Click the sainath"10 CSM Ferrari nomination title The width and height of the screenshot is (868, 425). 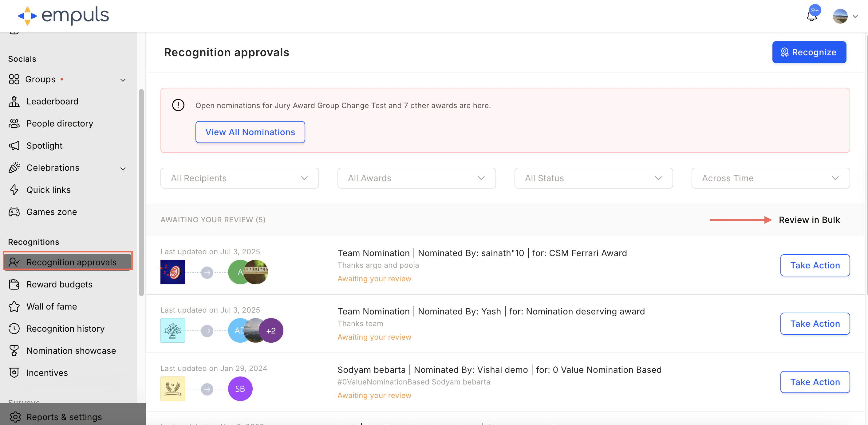point(482,253)
